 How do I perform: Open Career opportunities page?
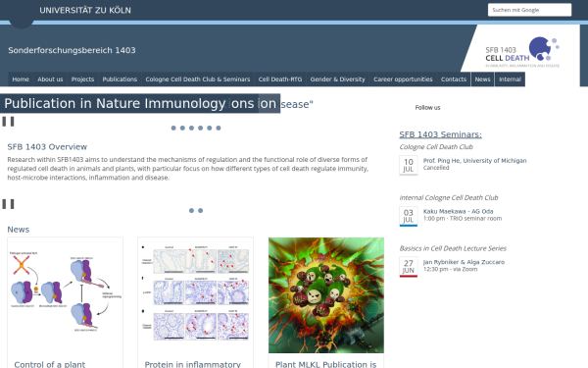point(403,79)
